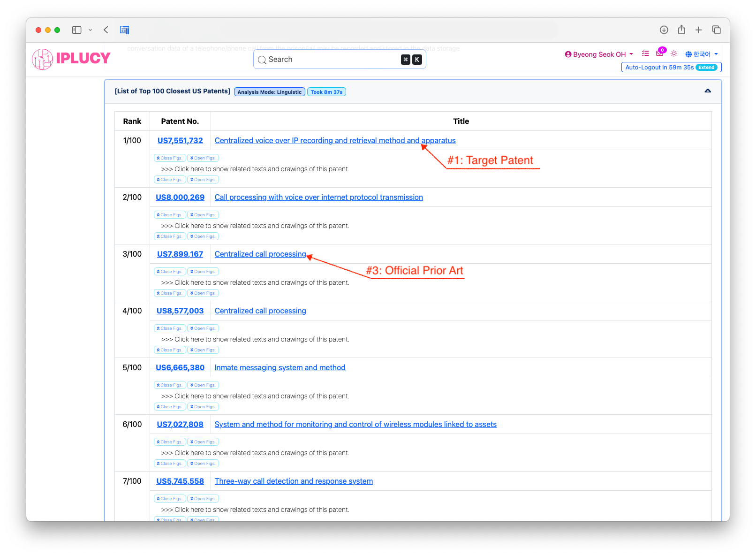The width and height of the screenshot is (756, 556).
Task: Open patent US8,577,003 link
Action: (180, 311)
